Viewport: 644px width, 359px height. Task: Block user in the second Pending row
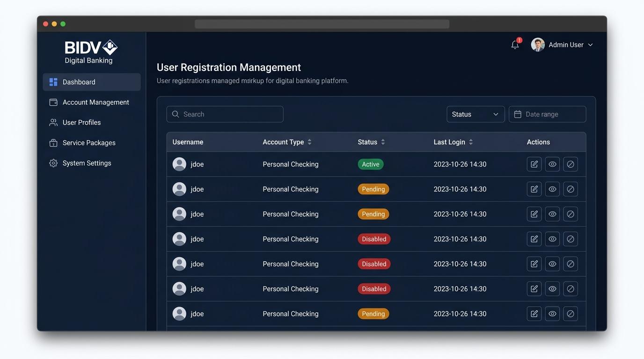pyautogui.click(x=571, y=214)
